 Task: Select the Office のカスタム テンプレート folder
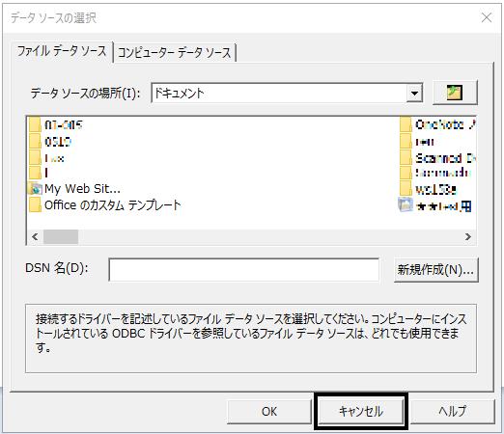point(105,205)
